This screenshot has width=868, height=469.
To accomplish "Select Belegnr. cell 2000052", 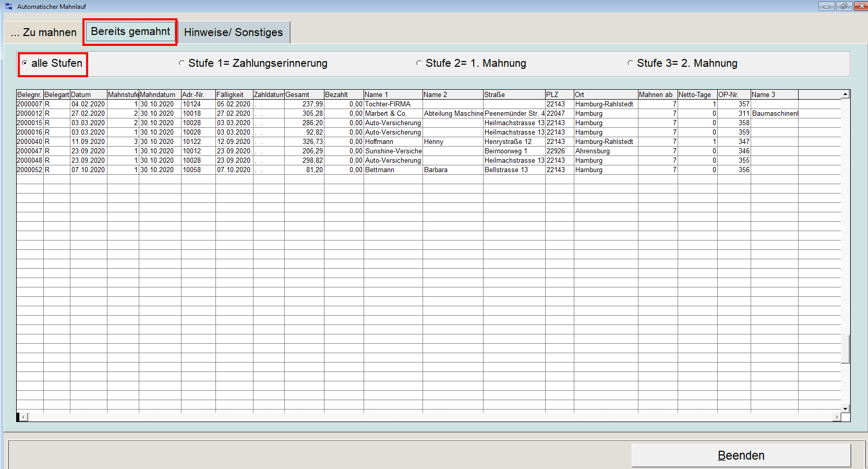I will click(x=30, y=170).
